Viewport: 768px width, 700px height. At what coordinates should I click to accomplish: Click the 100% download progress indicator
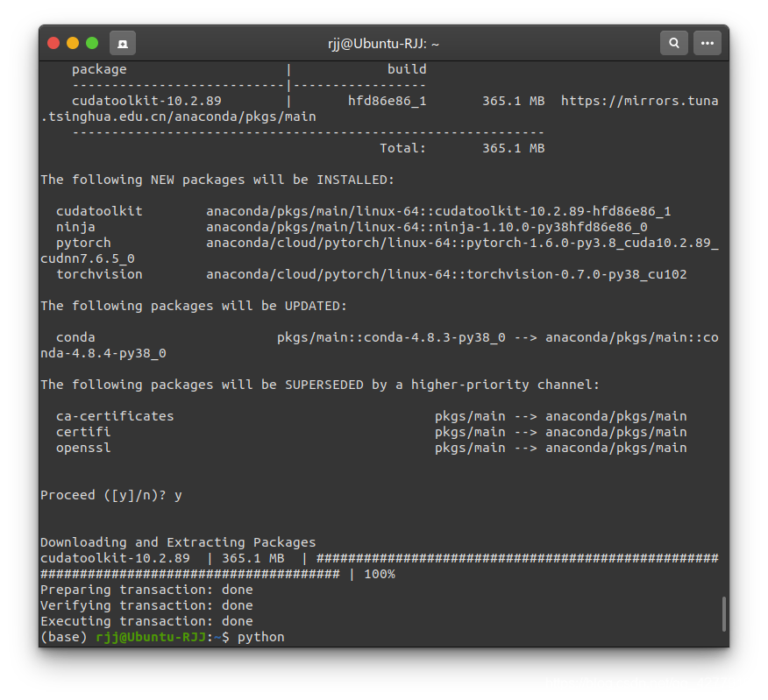pos(380,574)
